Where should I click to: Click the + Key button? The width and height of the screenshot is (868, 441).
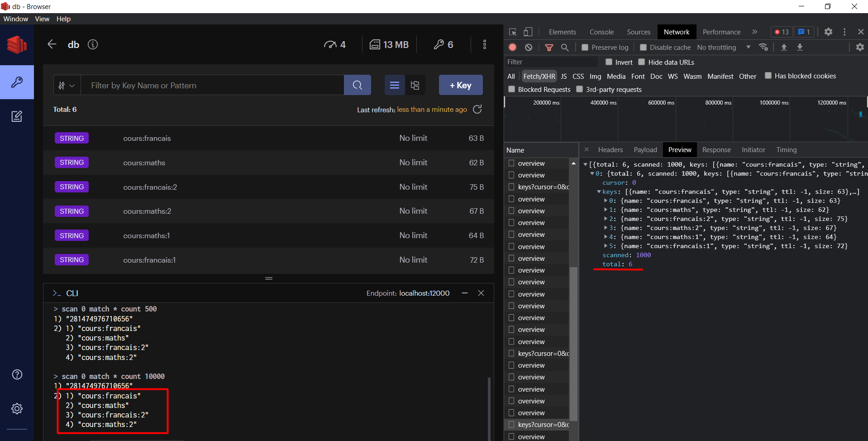(x=460, y=85)
